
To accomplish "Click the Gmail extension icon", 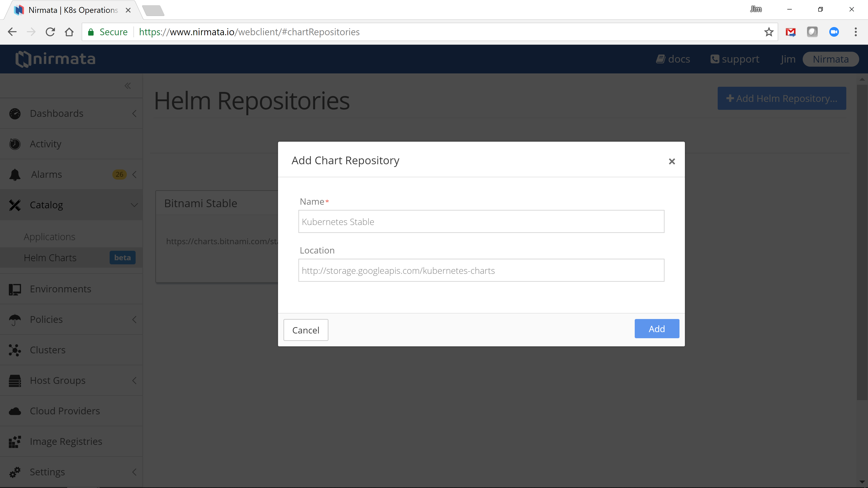I will tap(790, 32).
